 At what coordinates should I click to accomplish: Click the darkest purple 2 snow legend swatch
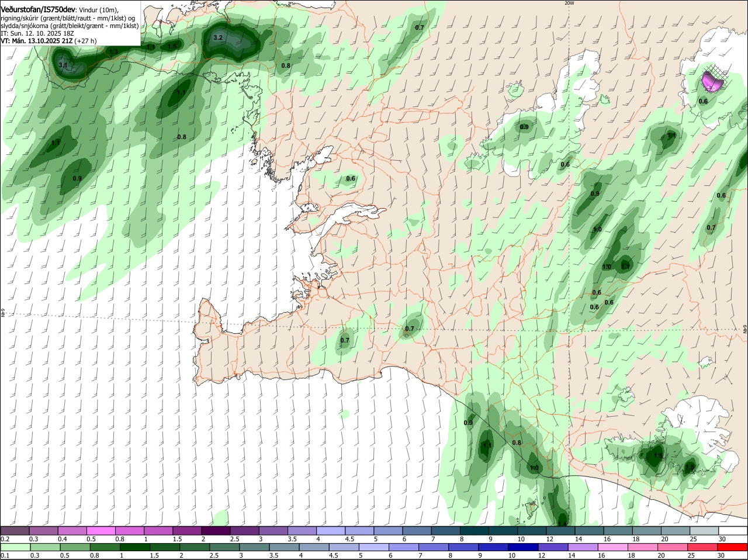pos(216,531)
